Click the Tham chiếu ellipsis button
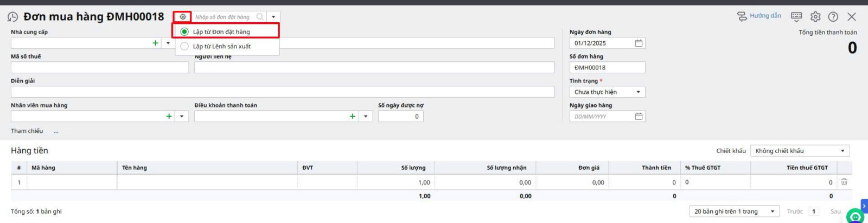 click(56, 131)
